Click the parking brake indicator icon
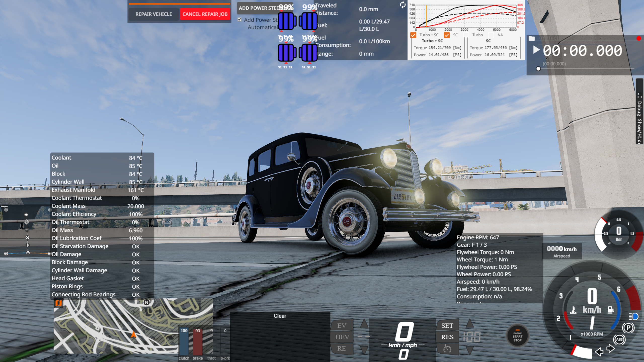Screen dimensions: 644x362 [x=628, y=328]
